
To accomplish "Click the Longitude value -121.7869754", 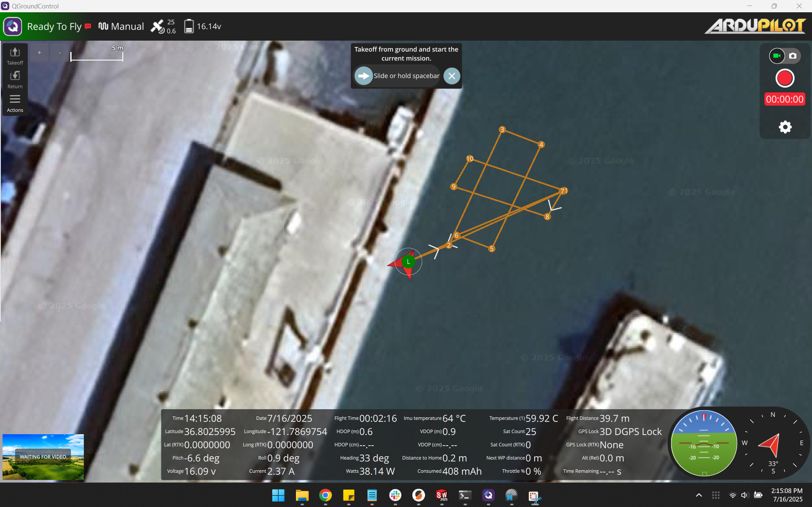I will (x=297, y=432).
